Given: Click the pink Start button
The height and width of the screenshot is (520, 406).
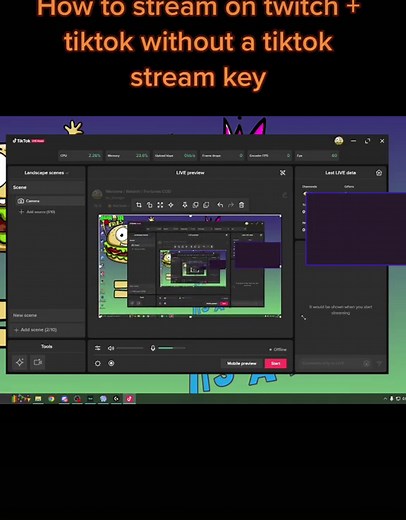Looking at the screenshot, I should [x=276, y=363].
